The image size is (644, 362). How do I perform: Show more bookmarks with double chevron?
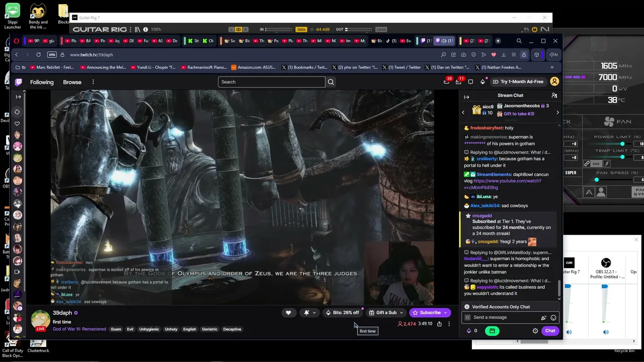click(x=552, y=67)
